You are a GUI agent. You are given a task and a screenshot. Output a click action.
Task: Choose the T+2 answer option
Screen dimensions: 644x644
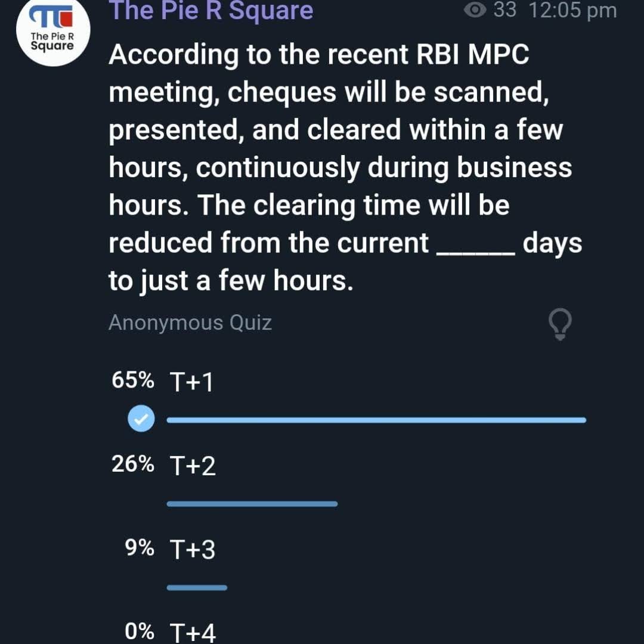pos(193,466)
